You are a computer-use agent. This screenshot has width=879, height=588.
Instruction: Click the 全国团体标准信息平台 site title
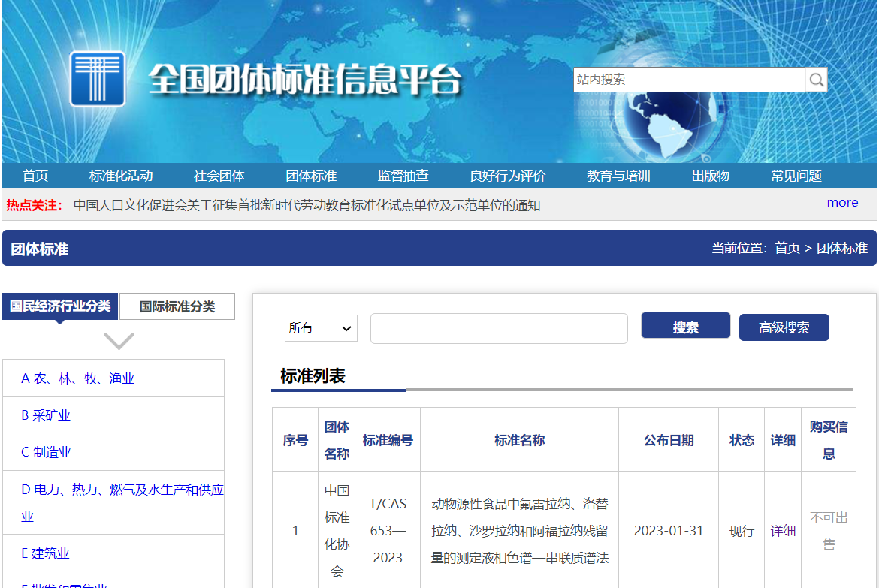click(305, 79)
